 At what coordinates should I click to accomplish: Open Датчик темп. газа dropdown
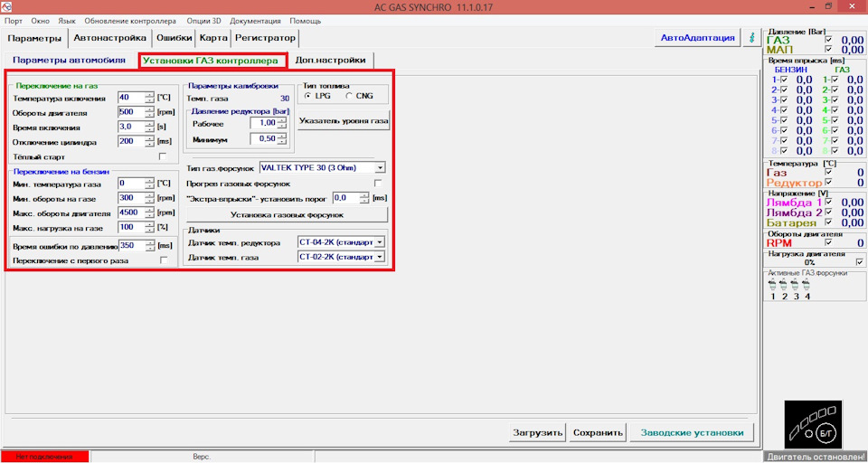(379, 257)
